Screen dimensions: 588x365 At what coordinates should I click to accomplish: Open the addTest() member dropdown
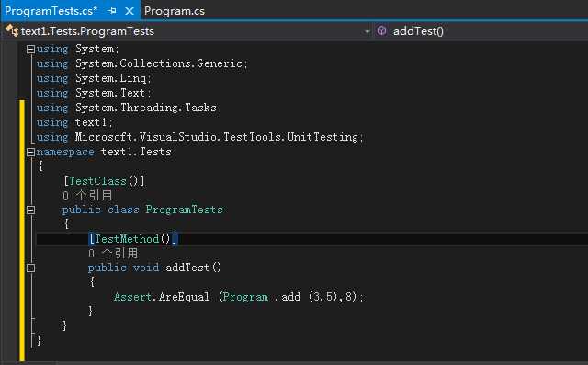[481, 31]
